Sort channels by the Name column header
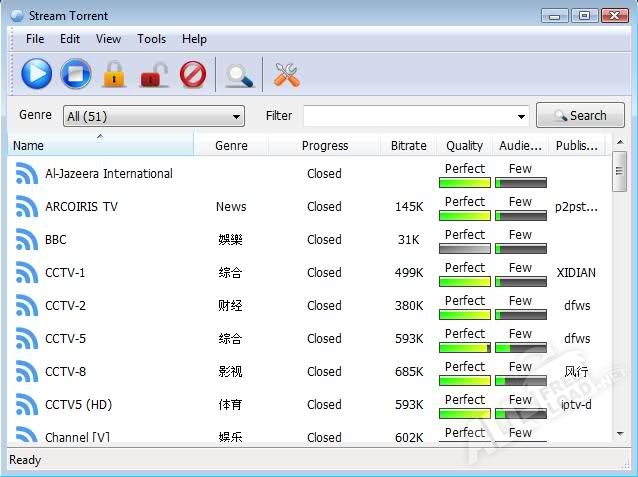The width and height of the screenshot is (638, 477). tap(100, 146)
